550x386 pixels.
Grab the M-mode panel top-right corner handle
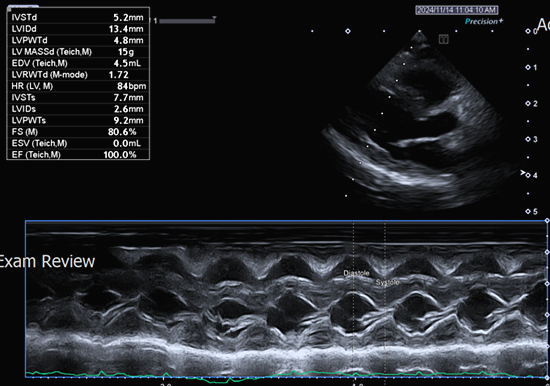(x=547, y=221)
